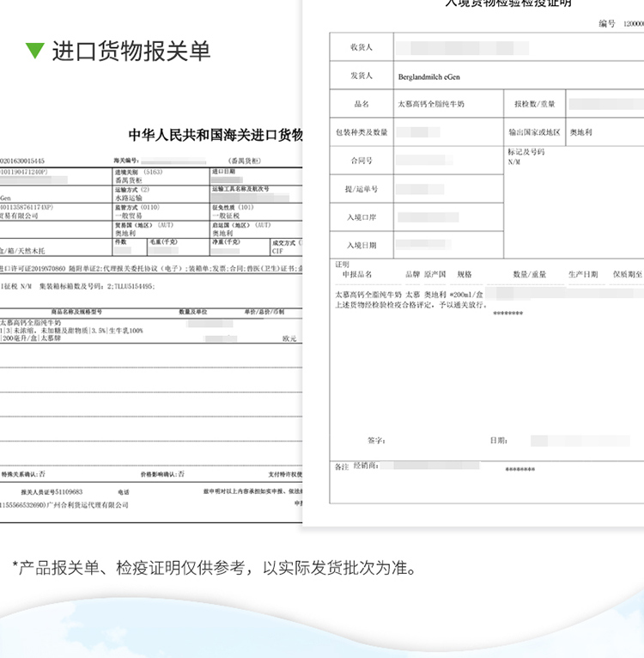644x658 pixels.
Task: Select the 报关人员证号51109683 text
Action: [x=52, y=492]
